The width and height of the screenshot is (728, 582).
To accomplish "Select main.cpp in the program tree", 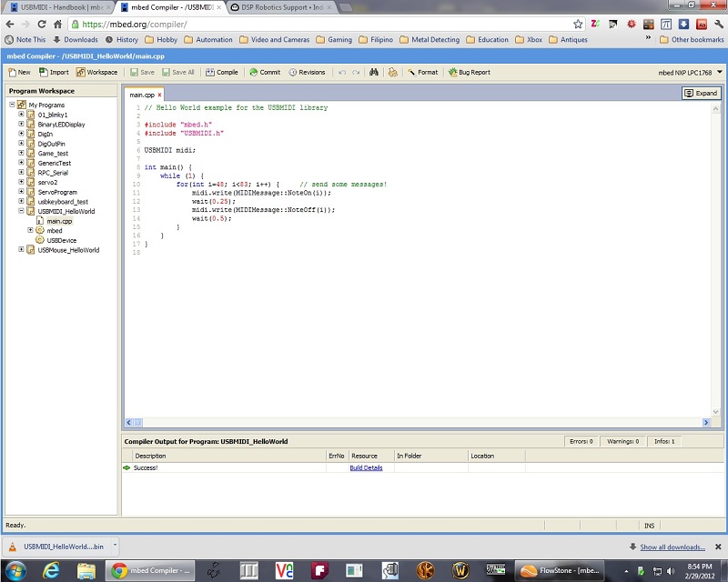I will pyautogui.click(x=59, y=221).
